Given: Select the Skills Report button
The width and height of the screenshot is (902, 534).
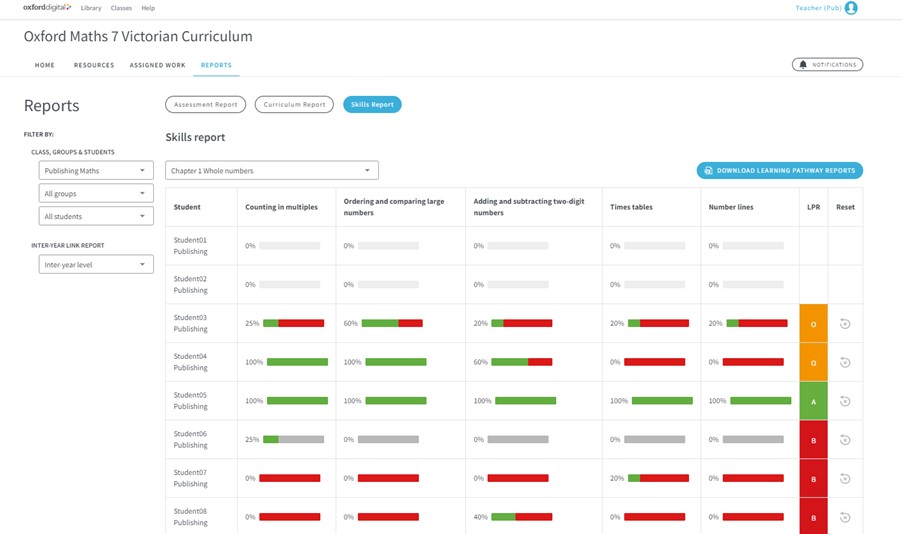Looking at the screenshot, I should pyautogui.click(x=372, y=105).
